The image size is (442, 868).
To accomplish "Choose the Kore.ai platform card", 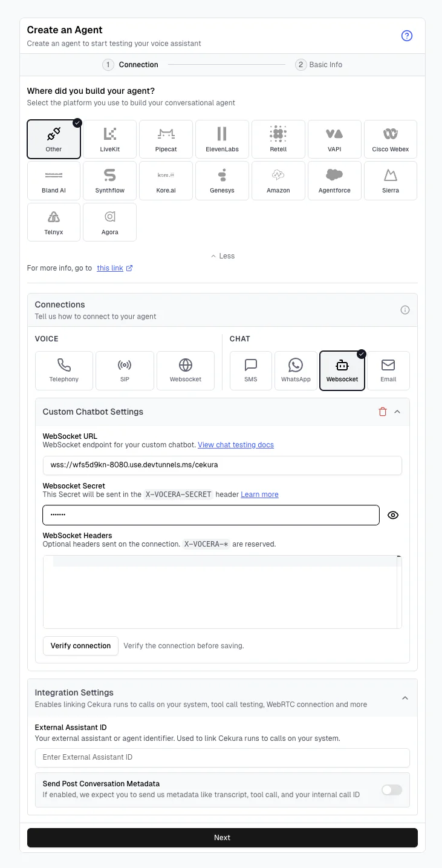I will point(166,180).
